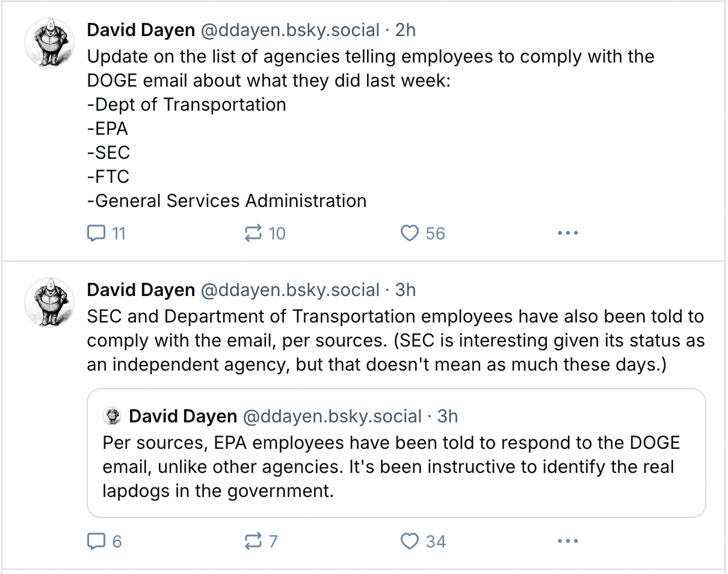Open the @ddayen.bsky.social handle on the top post
This screenshot has width=728, height=574.
[x=289, y=30]
